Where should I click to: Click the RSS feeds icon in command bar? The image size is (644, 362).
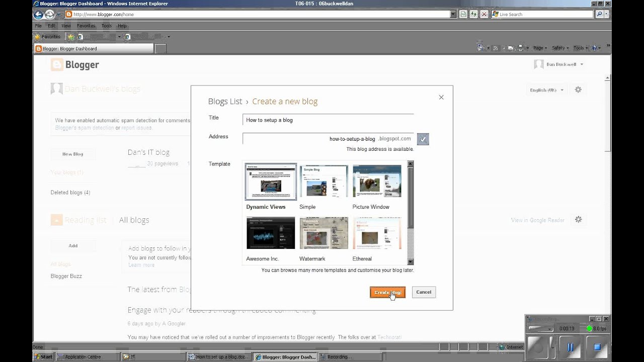click(x=496, y=48)
